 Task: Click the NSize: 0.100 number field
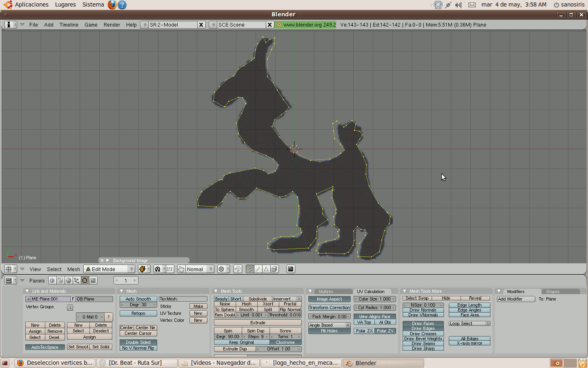click(x=423, y=305)
